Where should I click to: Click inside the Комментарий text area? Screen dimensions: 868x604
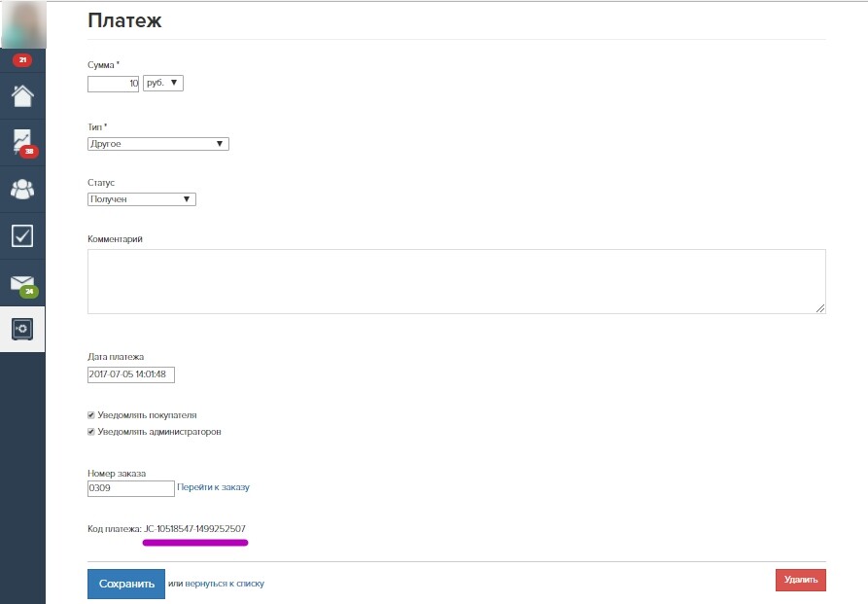[x=457, y=281]
